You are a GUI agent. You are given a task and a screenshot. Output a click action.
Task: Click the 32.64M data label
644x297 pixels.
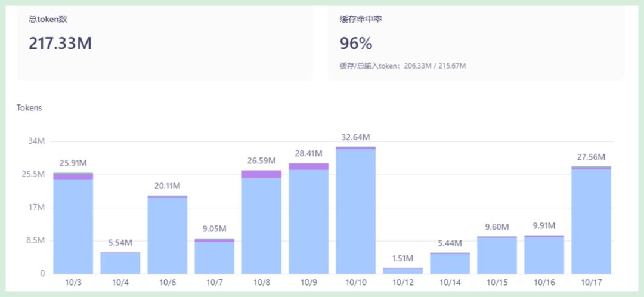(355, 137)
